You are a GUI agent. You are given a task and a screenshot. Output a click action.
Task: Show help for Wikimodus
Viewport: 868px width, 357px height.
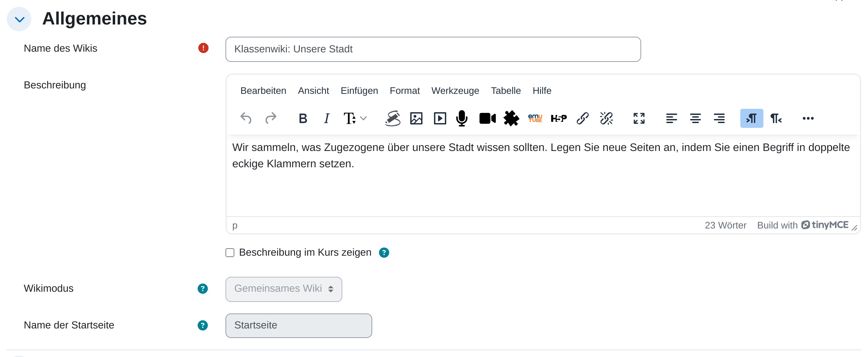pyautogui.click(x=203, y=289)
